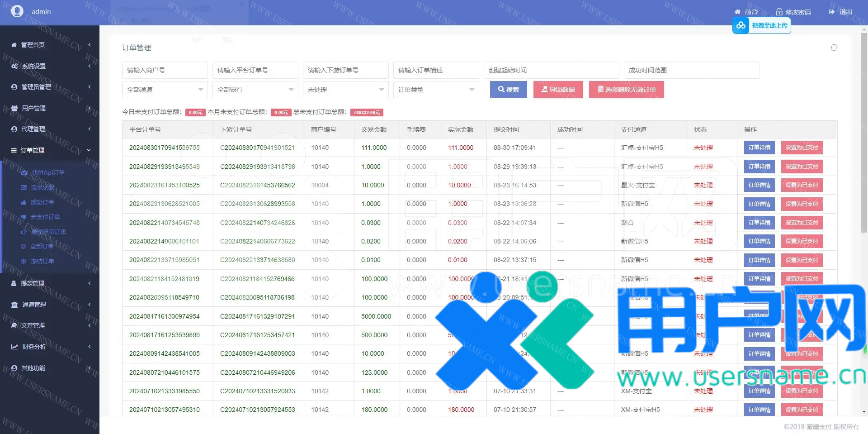Click the 请输入商户号 input field
Image resolution: width=868 pixels, height=434 pixels.
coord(165,70)
